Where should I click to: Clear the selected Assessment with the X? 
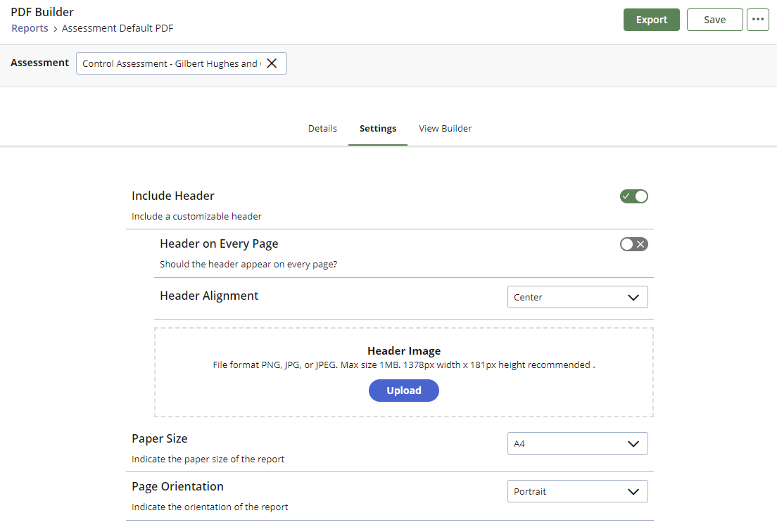tap(272, 63)
